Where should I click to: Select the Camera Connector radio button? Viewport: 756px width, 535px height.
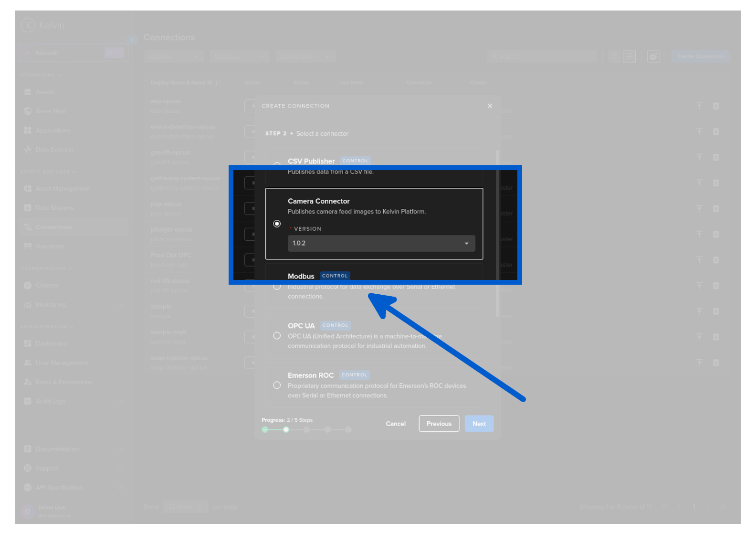coord(277,224)
